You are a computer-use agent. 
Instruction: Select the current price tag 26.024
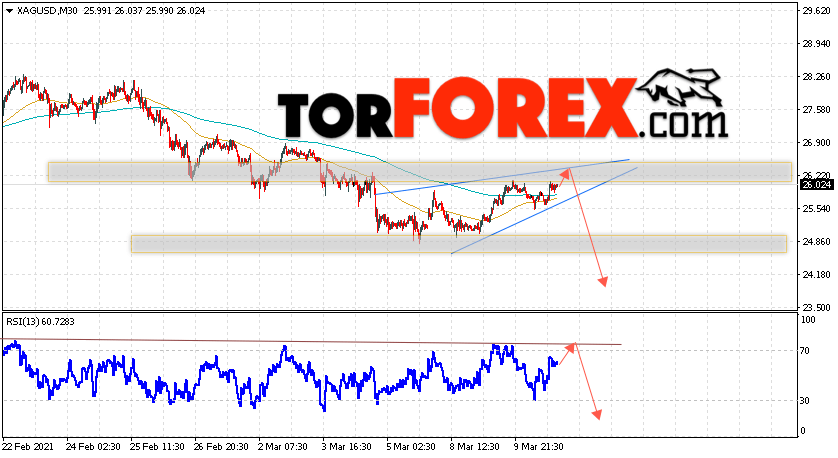pyautogui.click(x=816, y=185)
